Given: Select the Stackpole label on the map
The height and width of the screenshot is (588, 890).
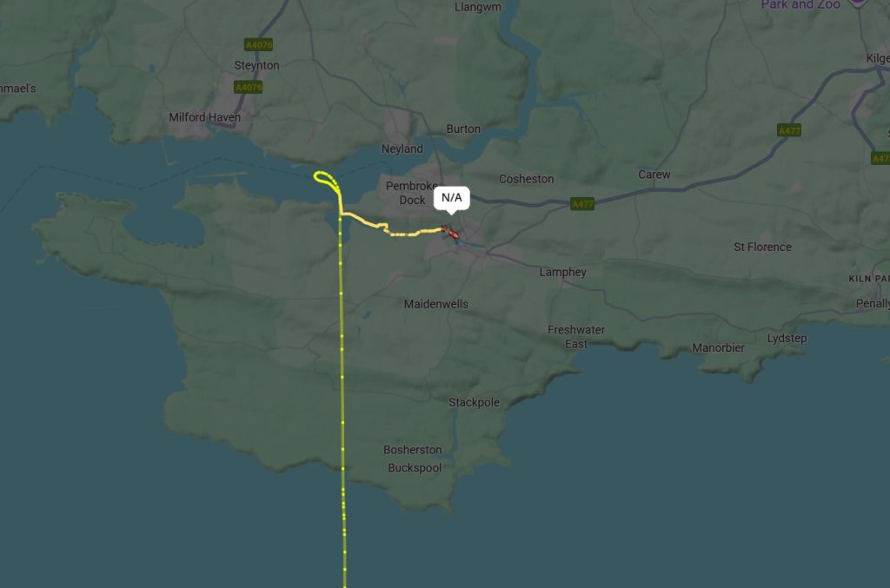Looking at the screenshot, I should point(474,403).
